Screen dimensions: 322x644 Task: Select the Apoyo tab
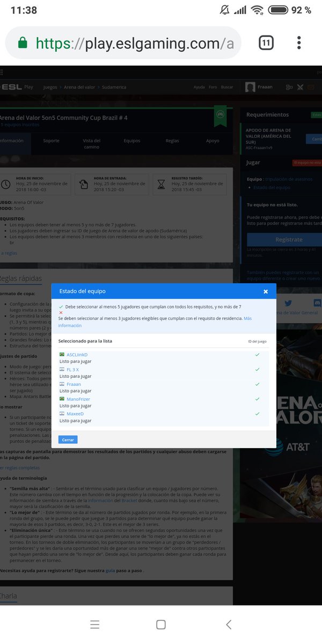(213, 141)
